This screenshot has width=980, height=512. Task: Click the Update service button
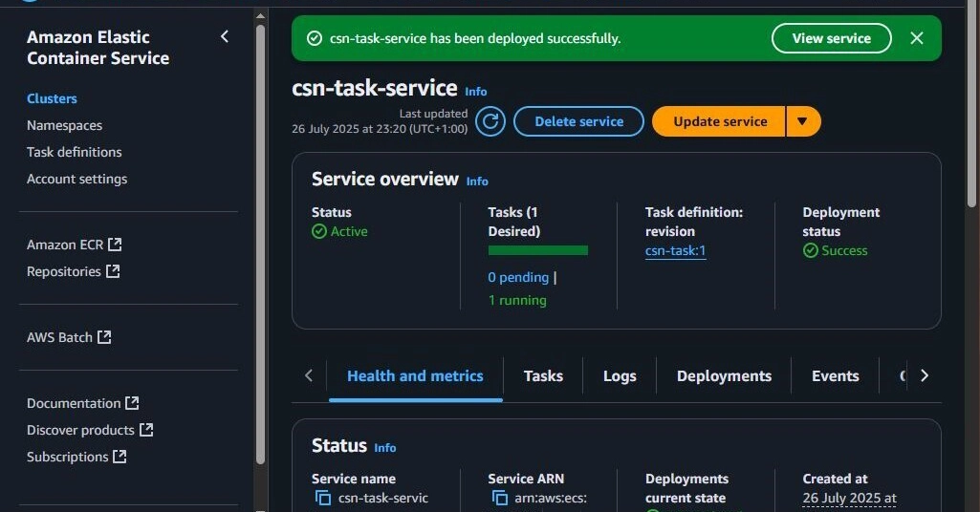point(719,121)
